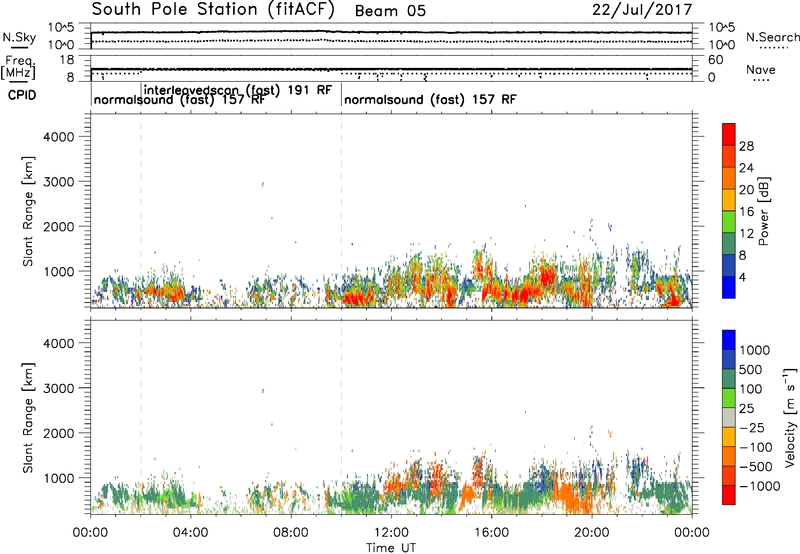Click the blue bottom segment of power colorbar
This screenshot has width=800, height=554.
(x=729, y=288)
